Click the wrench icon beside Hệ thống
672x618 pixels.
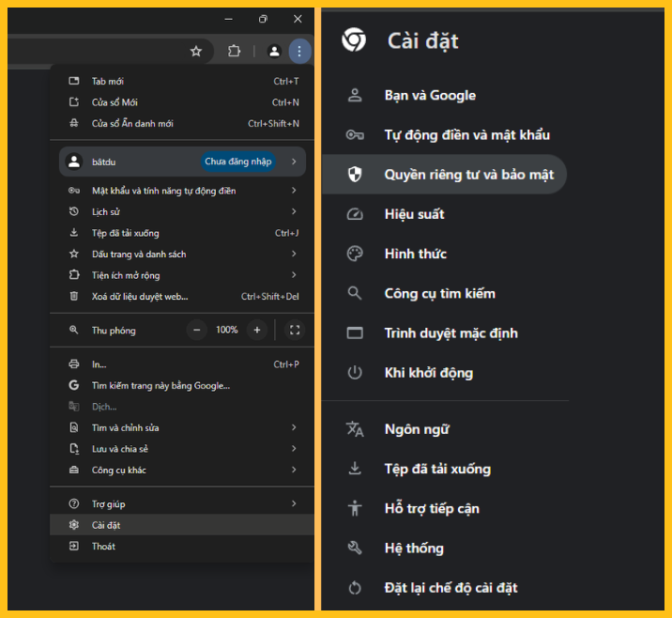[355, 548]
